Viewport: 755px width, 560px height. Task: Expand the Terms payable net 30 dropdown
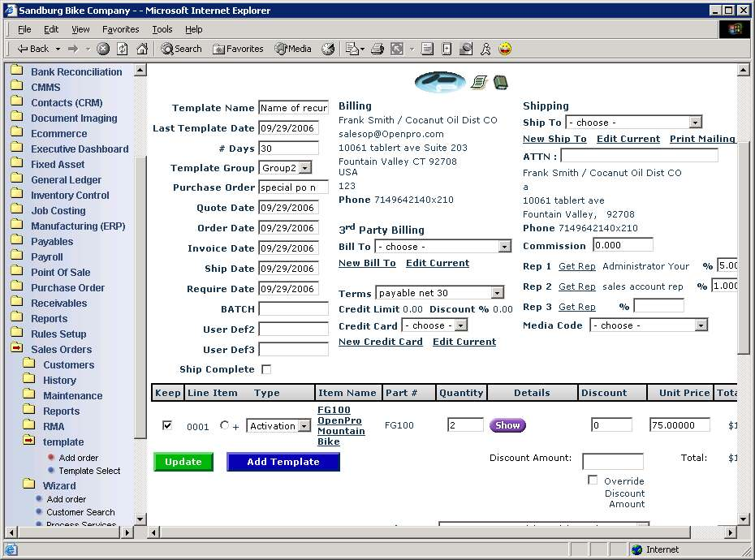pos(497,293)
